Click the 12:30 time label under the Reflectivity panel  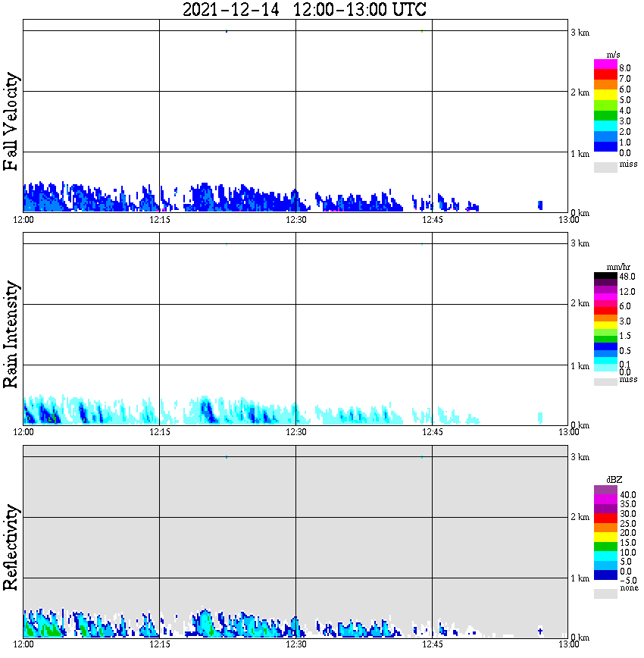coord(296,644)
